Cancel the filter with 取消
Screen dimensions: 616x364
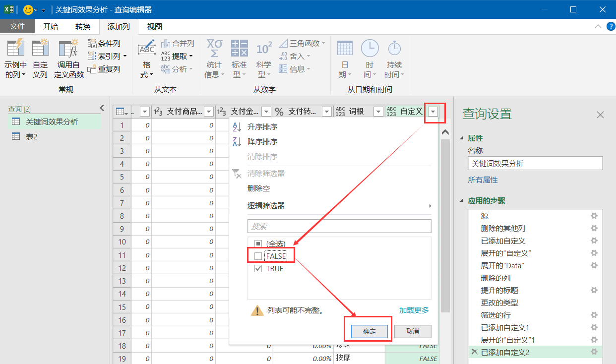click(x=413, y=331)
